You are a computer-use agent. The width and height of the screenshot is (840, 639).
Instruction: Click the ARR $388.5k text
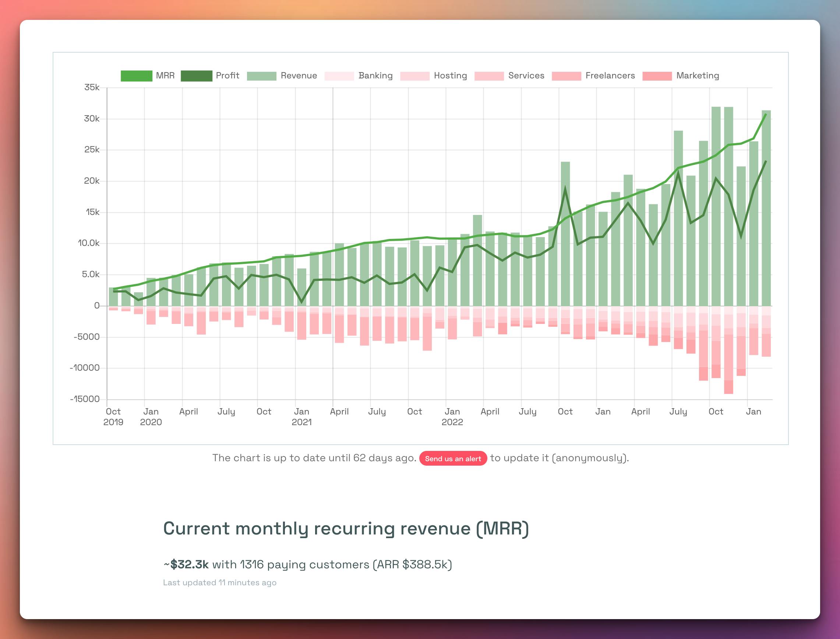click(x=413, y=565)
